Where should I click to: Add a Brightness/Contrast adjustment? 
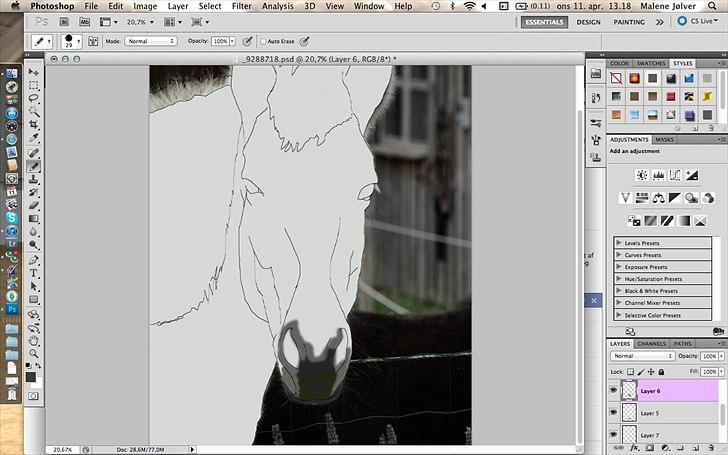coord(642,176)
